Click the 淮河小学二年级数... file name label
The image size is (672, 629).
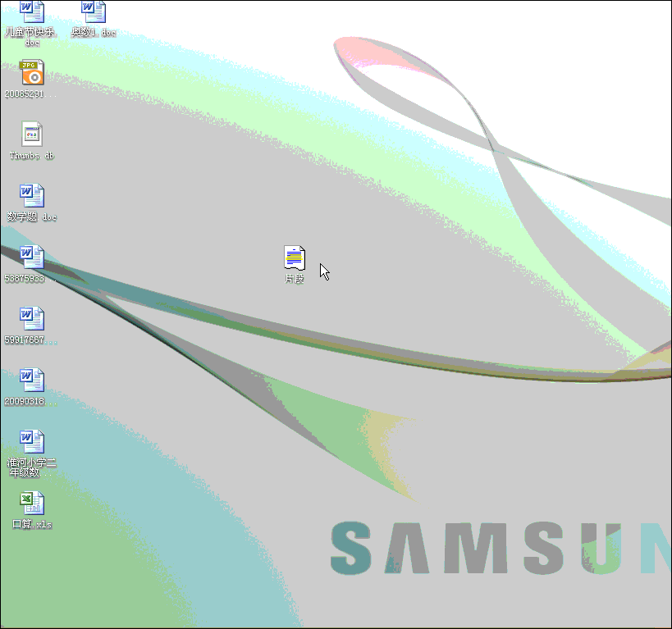[32, 467]
